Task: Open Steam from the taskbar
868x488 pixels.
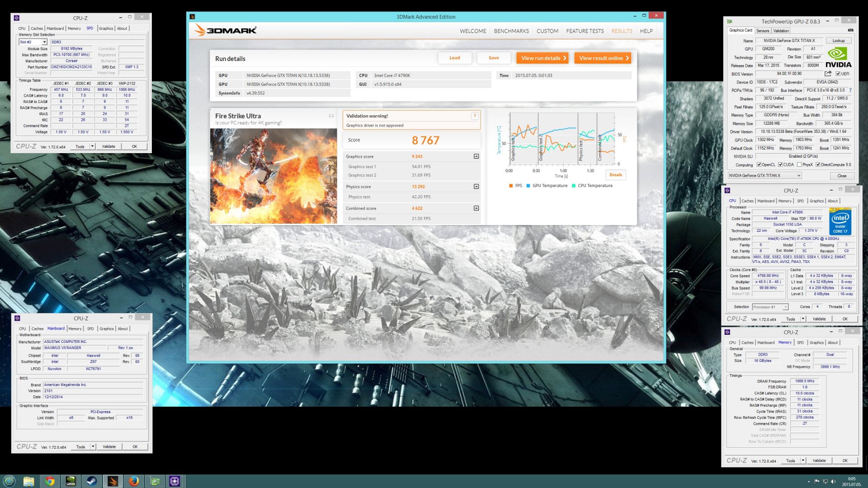Action: click(91, 481)
